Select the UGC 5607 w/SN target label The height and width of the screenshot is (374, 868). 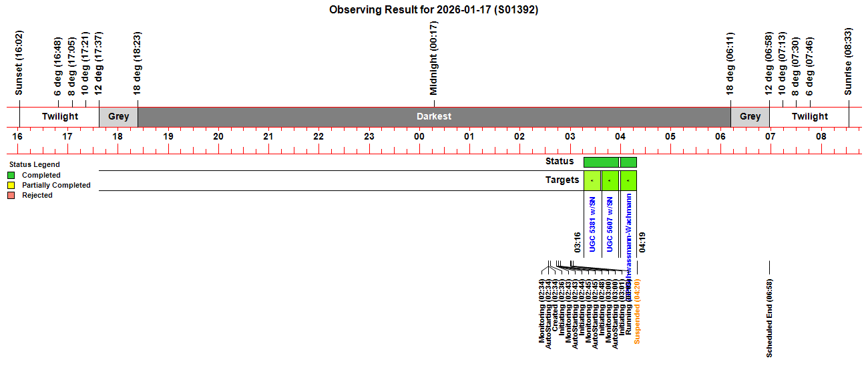610,224
